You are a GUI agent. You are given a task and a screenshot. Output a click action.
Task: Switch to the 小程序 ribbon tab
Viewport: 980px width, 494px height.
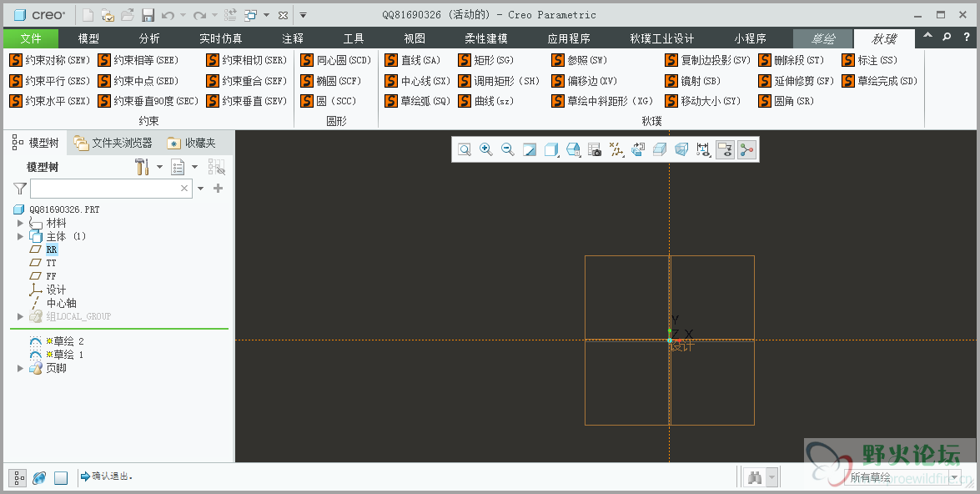click(750, 38)
